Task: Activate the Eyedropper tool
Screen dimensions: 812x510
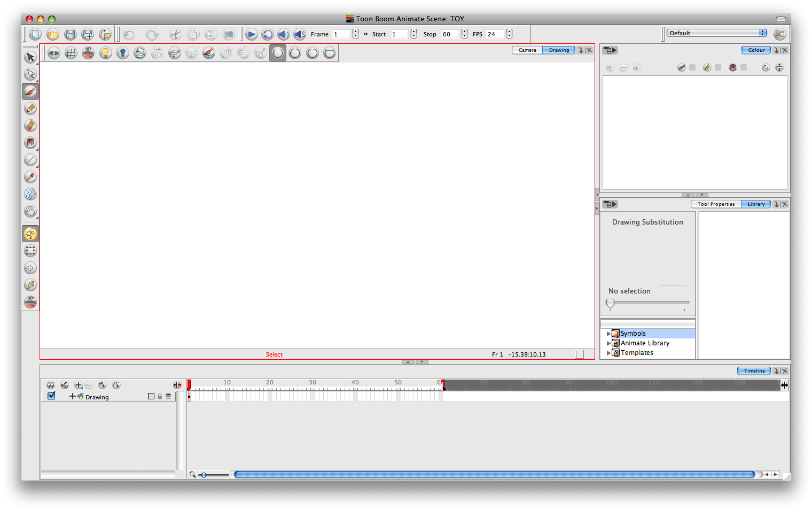Action: pos(30,177)
